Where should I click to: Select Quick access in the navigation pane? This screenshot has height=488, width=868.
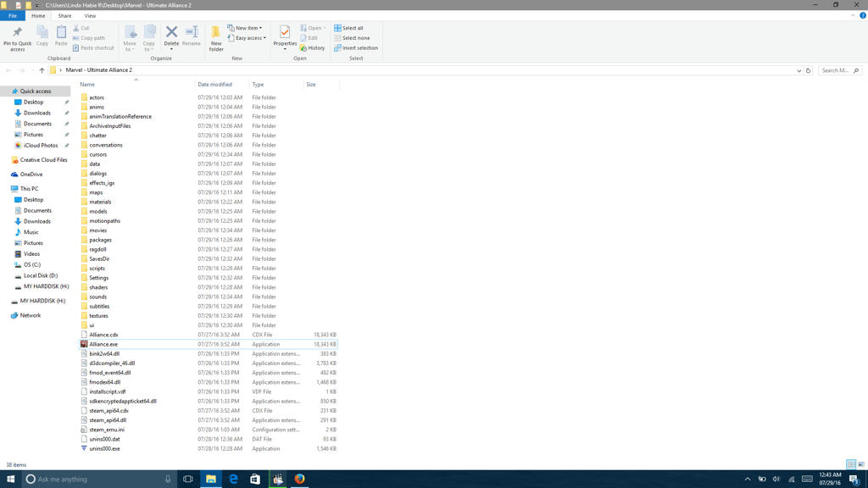click(x=36, y=91)
